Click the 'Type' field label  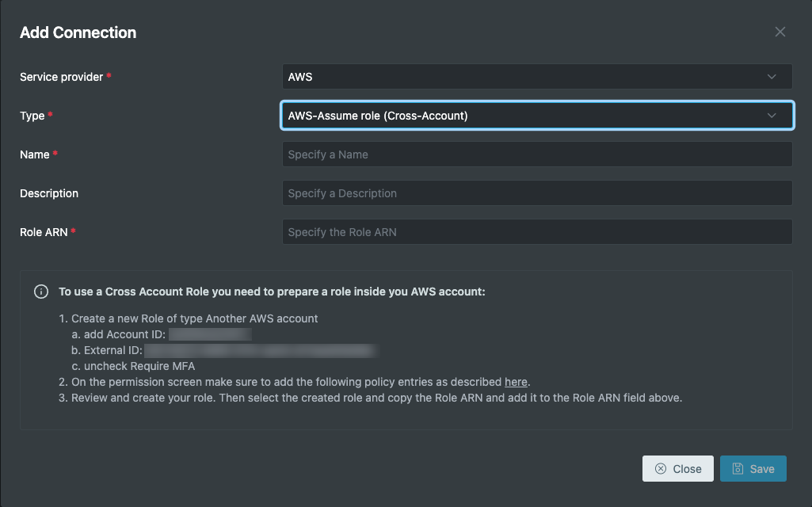(x=32, y=116)
